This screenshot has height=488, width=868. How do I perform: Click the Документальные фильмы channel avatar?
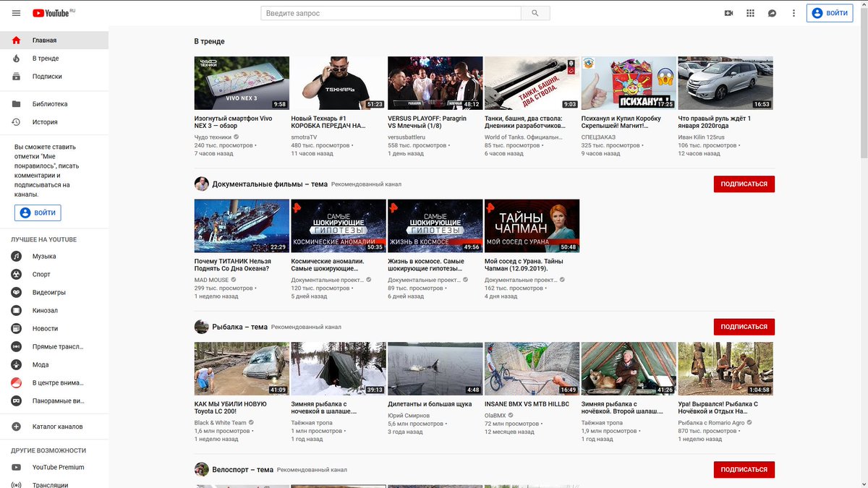(x=201, y=184)
